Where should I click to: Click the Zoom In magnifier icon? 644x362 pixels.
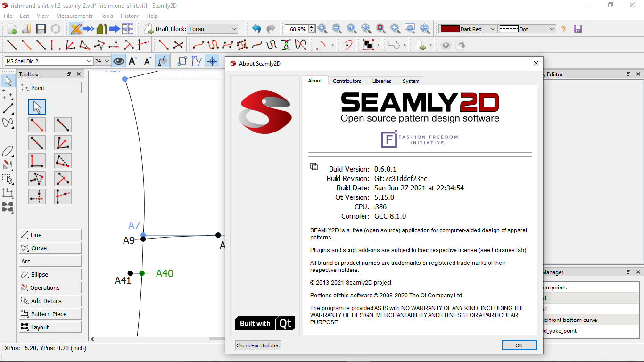(322, 29)
